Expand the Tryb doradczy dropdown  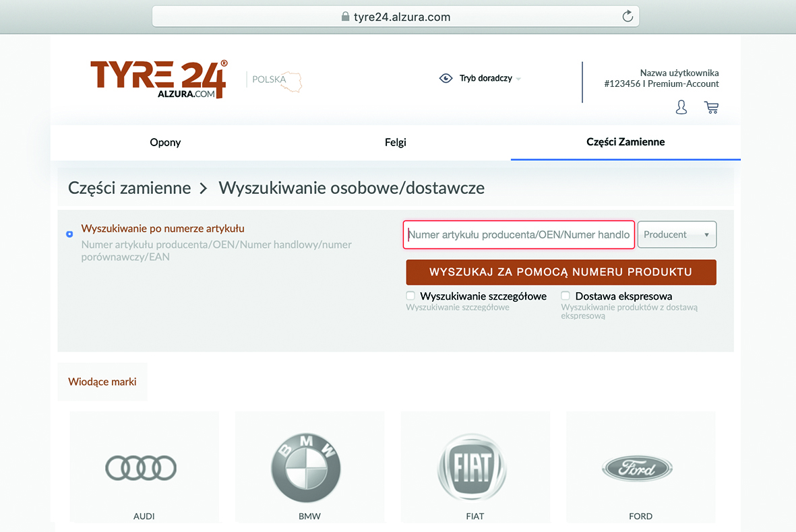point(518,79)
